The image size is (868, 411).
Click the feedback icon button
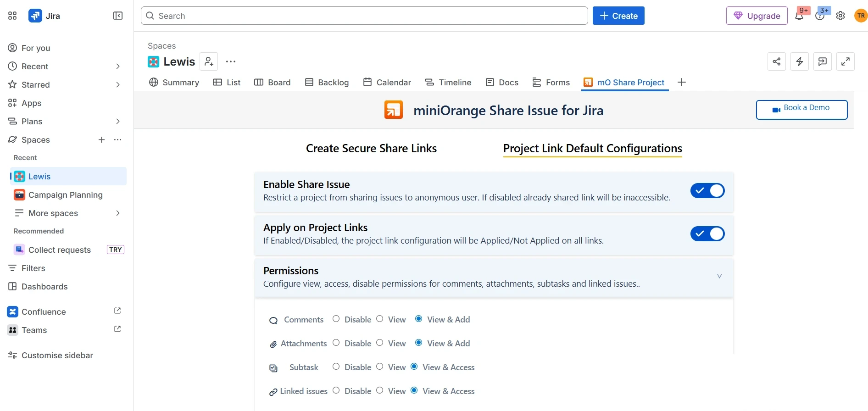pos(823,61)
